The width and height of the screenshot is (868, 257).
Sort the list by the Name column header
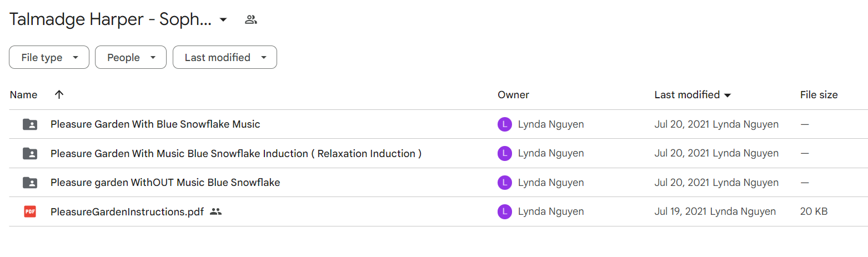23,95
